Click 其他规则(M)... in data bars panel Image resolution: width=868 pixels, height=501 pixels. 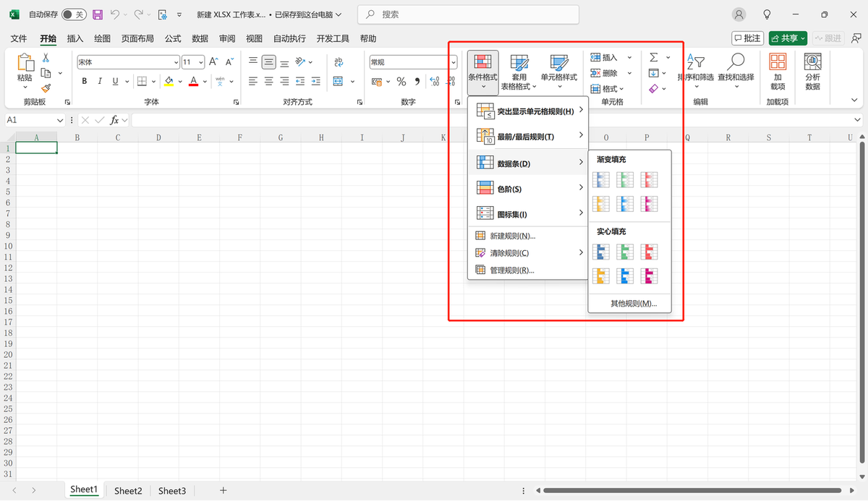click(633, 304)
